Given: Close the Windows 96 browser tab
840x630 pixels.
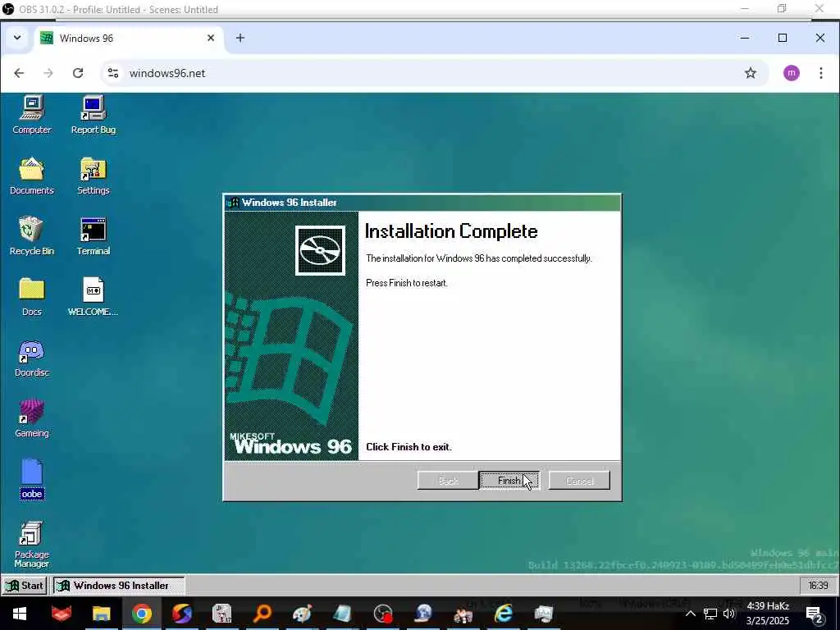Looking at the screenshot, I should [x=211, y=38].
